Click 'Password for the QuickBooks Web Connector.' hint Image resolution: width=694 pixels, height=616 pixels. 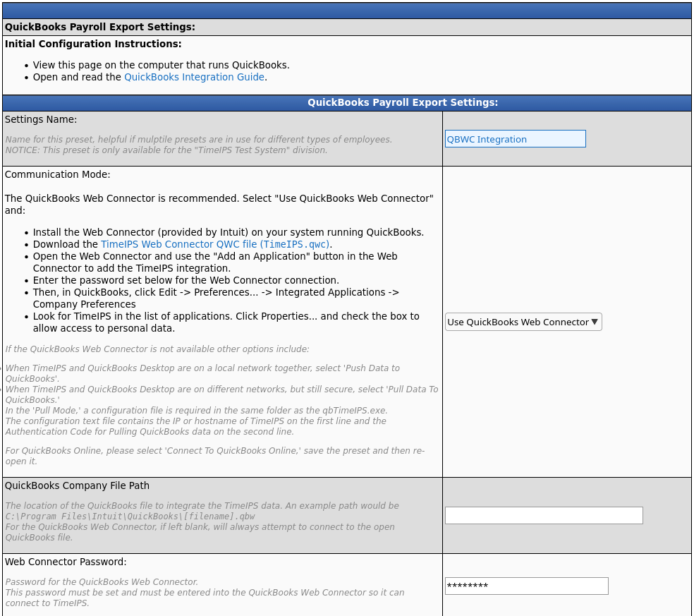(102, 582)
